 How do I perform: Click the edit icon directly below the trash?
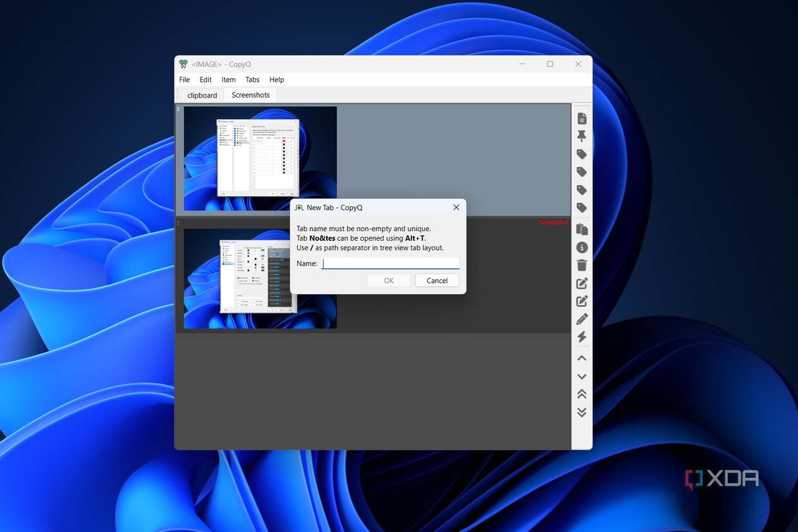pyautogui.click(x=582, y=284)
